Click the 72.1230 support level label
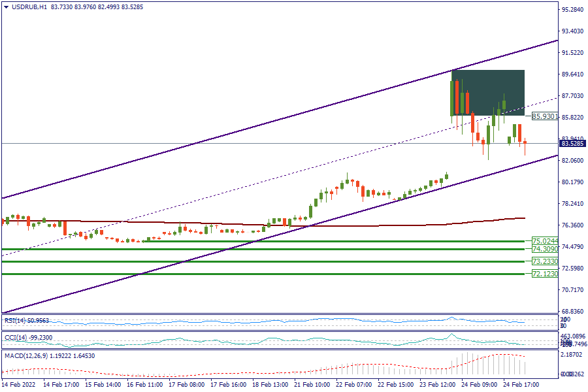The image size is (588, 392). [544, 274]
